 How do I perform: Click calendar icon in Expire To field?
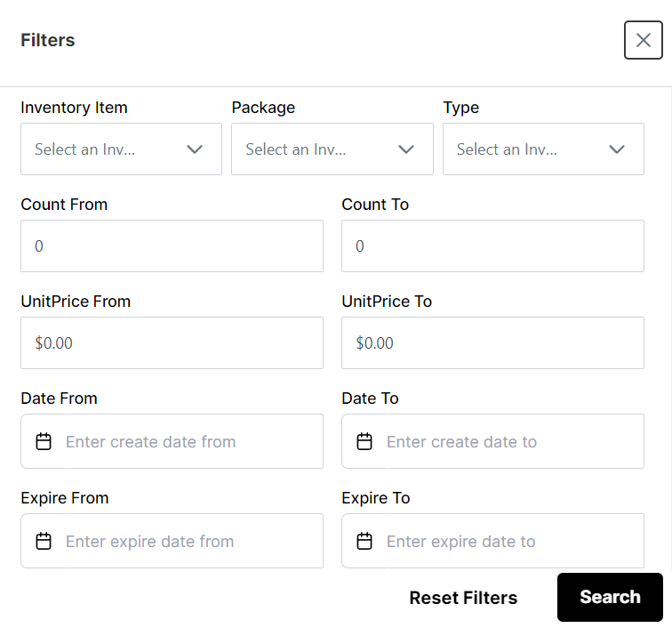[x=364, y=541]
